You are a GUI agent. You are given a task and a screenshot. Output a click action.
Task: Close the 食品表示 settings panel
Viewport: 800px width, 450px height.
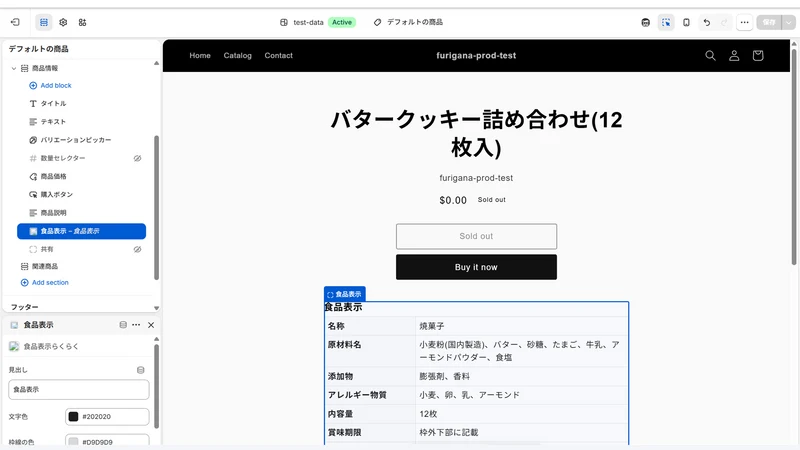(151, 325)
